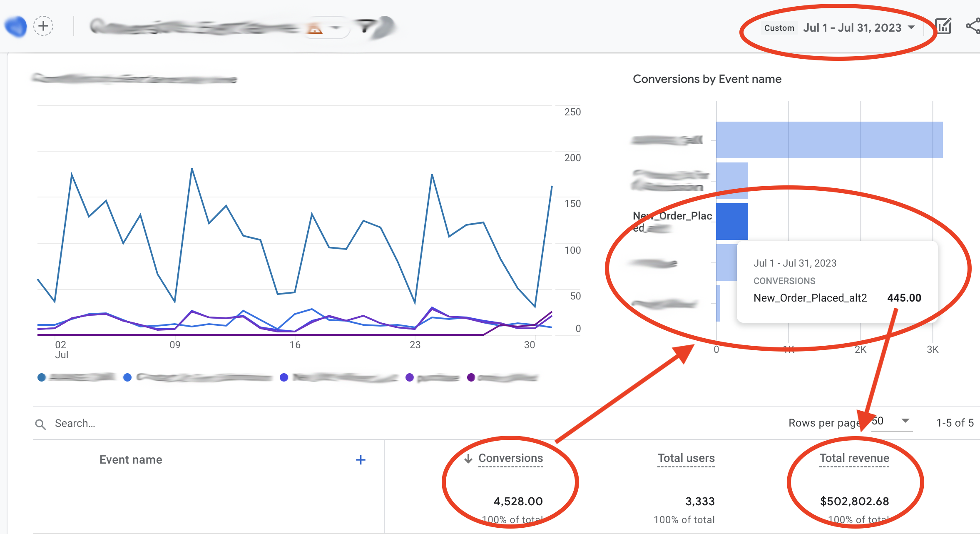Click the New_Order_Placed_alt2 blue bar
Viewport: 980px width, 534px height.
pyautogui.click(x=731, y=222)
